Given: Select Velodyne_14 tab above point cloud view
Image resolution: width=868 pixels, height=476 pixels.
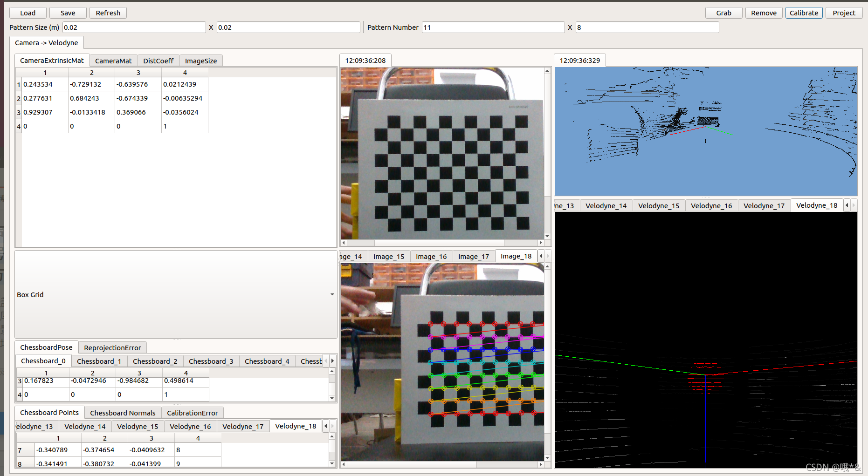Looking at the screenshot, I should pyautogui.click(x=606, y=206).
